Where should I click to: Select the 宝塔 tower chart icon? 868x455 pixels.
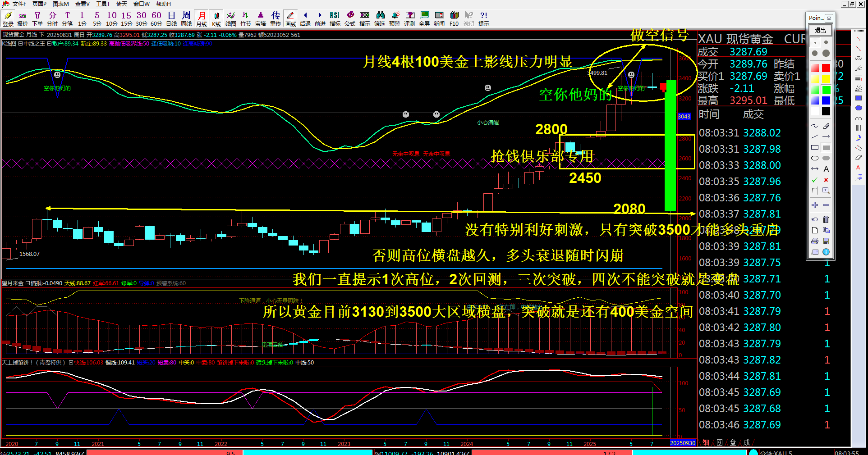click(261, 19)
